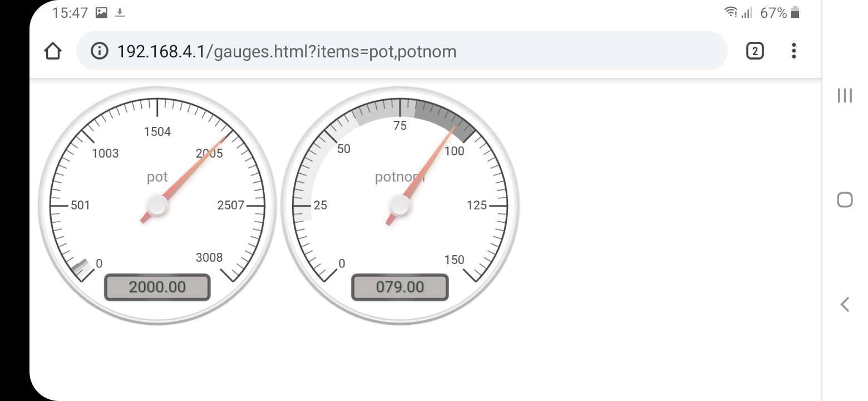Click the potnom gauge needle hub
The width and height of the screenshot is (868, 401).
point(400,206)
